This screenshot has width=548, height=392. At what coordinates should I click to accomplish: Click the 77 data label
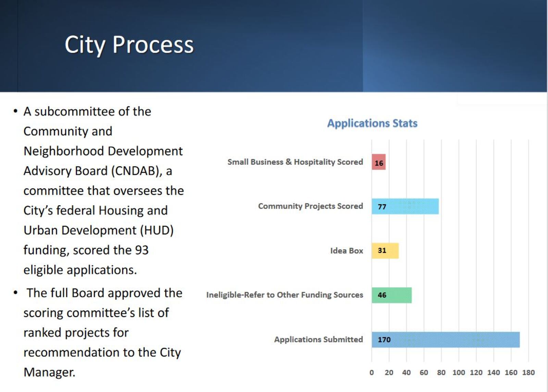[x=382, y=207]
